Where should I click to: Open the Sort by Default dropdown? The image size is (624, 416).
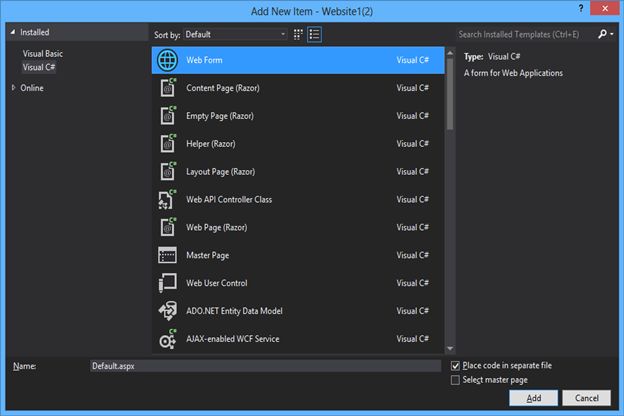(235, 35)
